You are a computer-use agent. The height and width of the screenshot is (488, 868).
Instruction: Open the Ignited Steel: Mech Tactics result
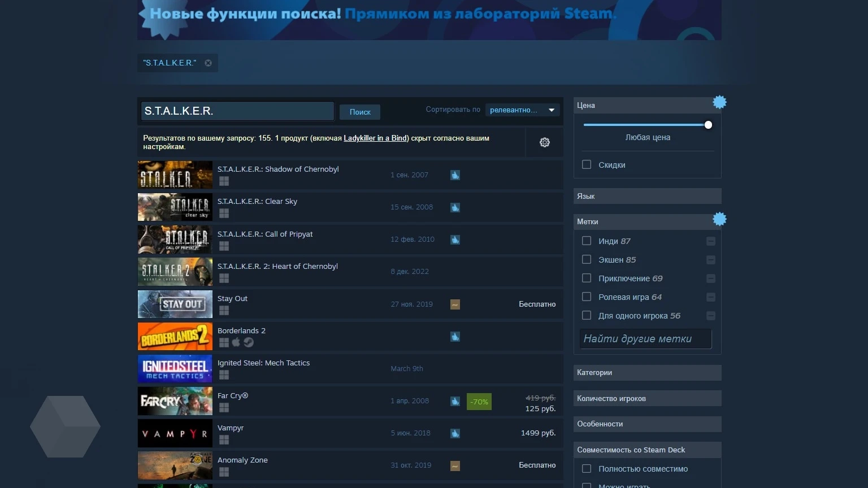coord(350,369)
